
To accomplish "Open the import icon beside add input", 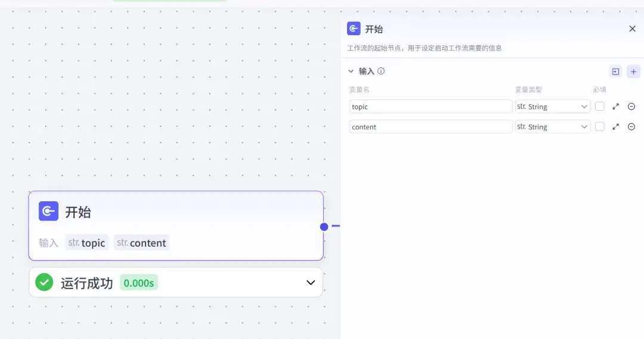I will coord(615,72).
